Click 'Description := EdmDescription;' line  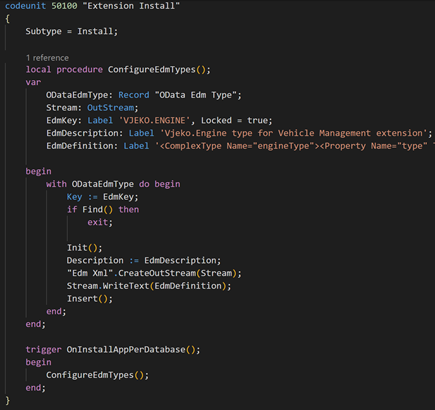click(144, 260)
